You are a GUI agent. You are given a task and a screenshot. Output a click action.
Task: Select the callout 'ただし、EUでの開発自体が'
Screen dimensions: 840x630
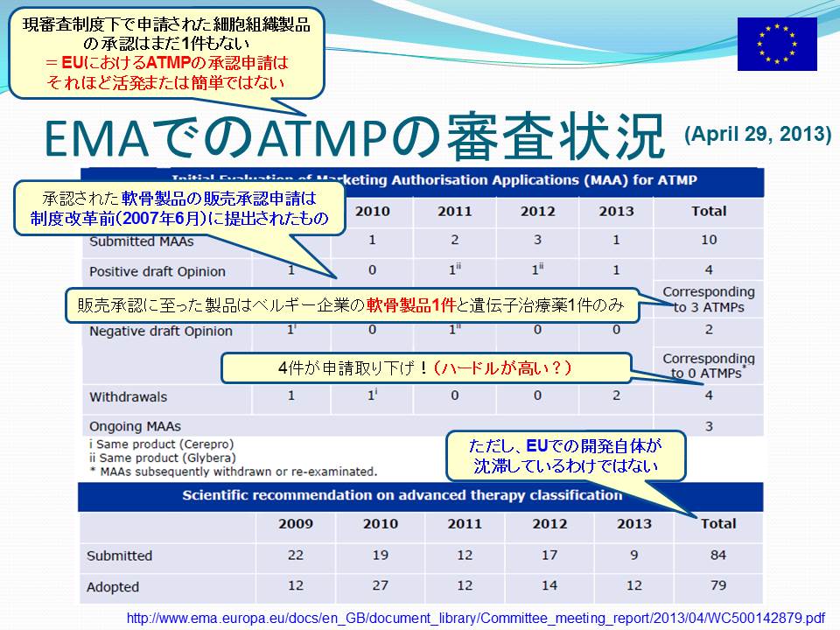[566, 455]
